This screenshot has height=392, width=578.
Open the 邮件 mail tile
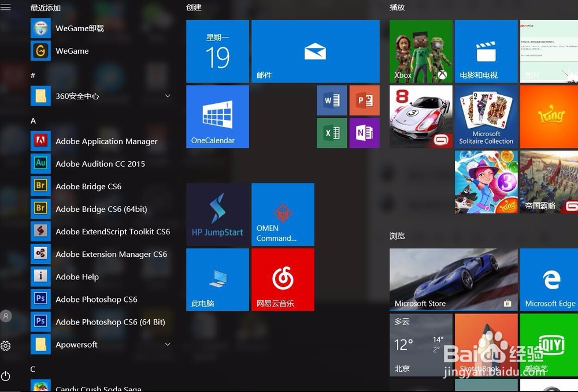(x=316, y=51)
